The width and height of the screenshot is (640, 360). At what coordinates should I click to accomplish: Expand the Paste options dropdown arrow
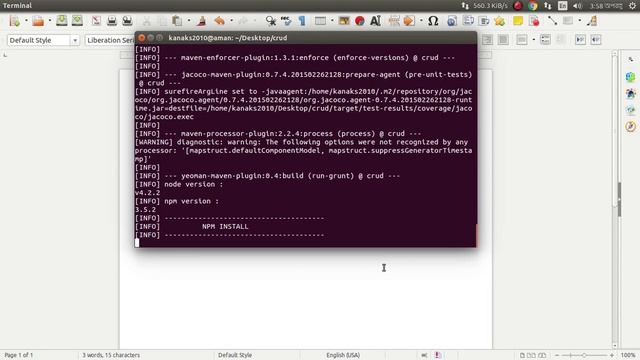(x=189, y=21)
